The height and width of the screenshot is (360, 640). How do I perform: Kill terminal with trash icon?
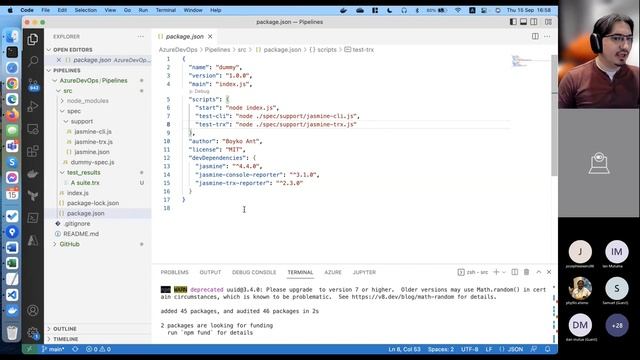tap(527, 272)
